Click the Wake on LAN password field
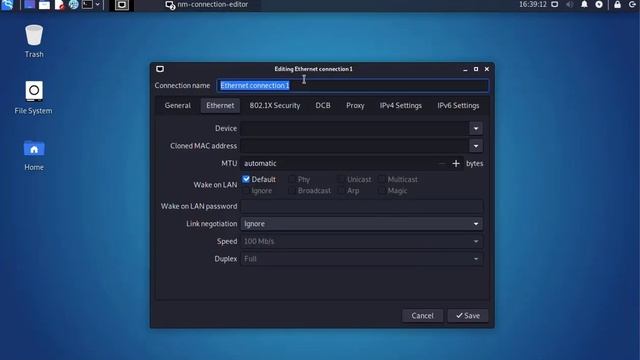 tap(362, 206)
